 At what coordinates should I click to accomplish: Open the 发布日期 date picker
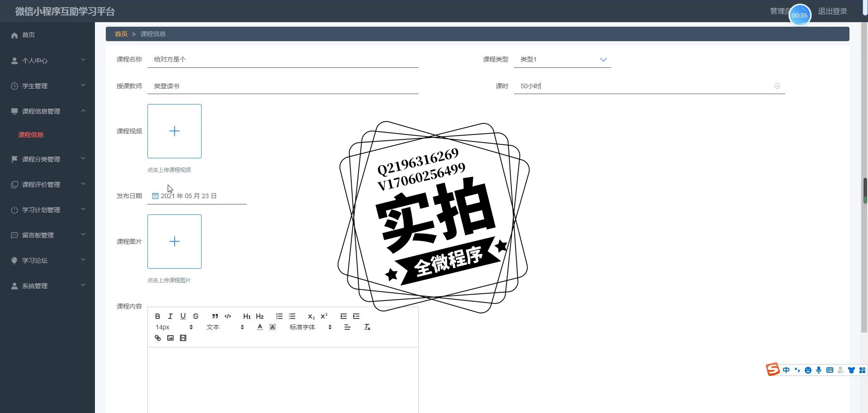coord(197,196)
